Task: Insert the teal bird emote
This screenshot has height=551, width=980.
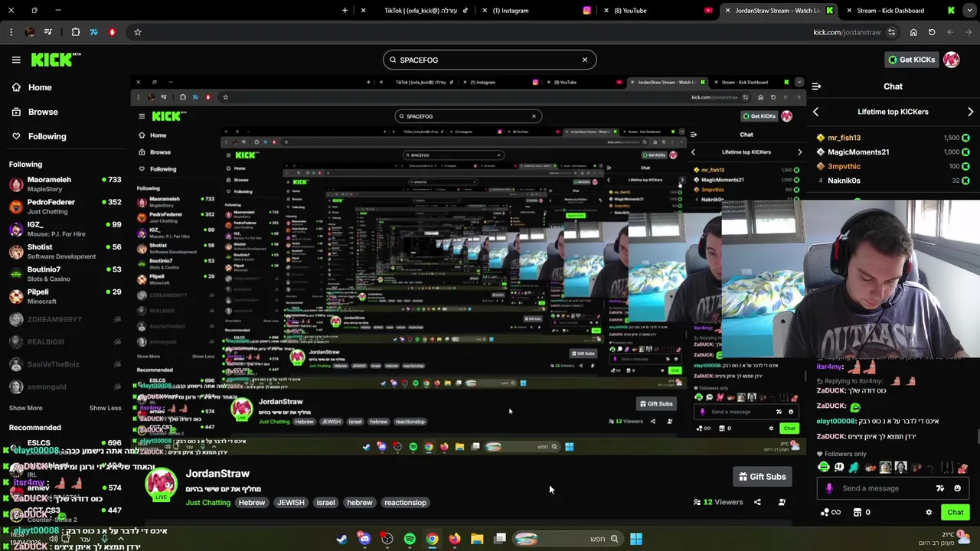Action: point(854,468)
